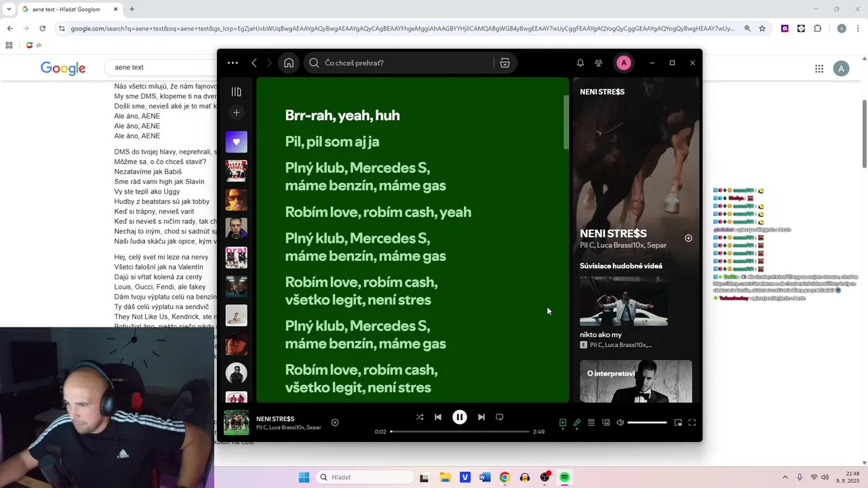Bookmark this page with star icon
The width and height of the screenshot is (868, 488).
point(762,28)
